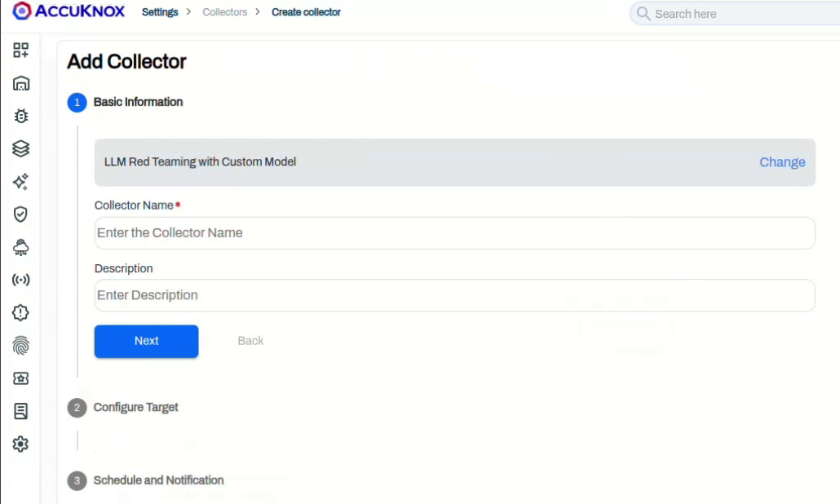The image size is (840, 504).
Task: Click the Search here field
Action: pyautogui.click(x=735, y=13)
